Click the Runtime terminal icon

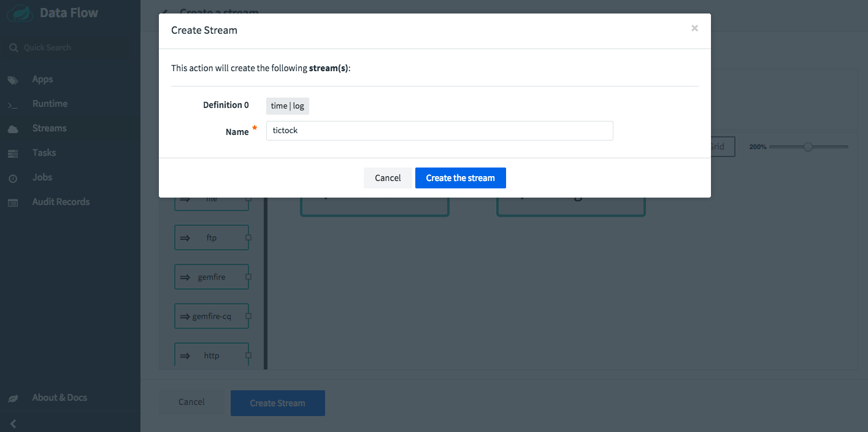pos(13,104)
